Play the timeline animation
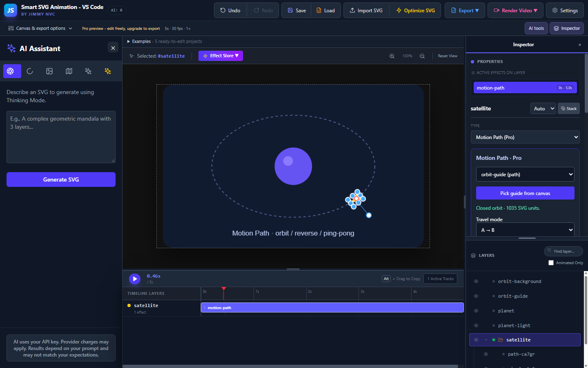This screenshot has height=368, width=588. (x=135, y=279)
